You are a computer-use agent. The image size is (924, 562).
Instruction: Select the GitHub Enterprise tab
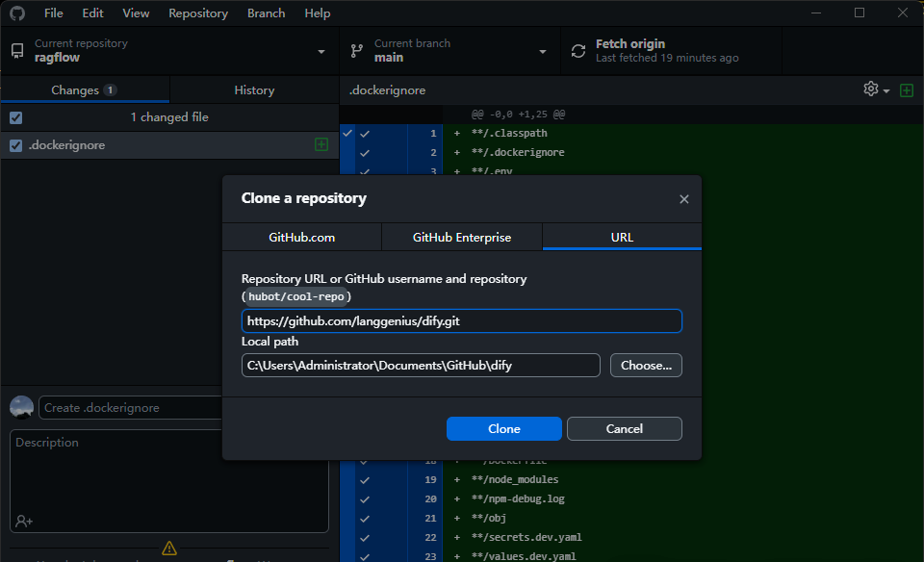tap(462, 237)
